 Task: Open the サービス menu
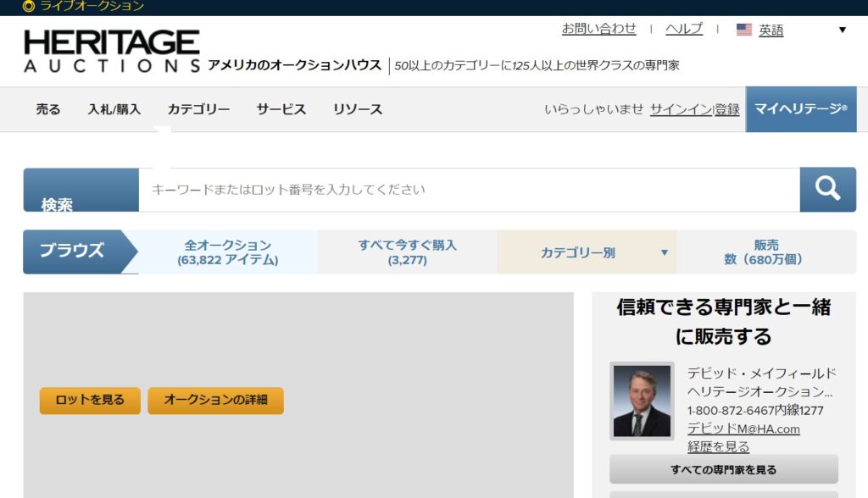[281, 109]
